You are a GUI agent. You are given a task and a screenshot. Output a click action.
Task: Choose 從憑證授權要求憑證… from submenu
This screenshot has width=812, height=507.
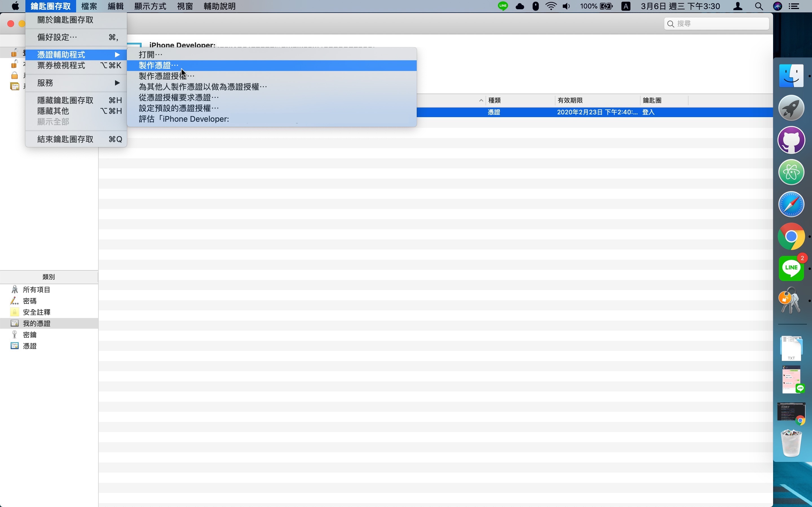point(178,97)
